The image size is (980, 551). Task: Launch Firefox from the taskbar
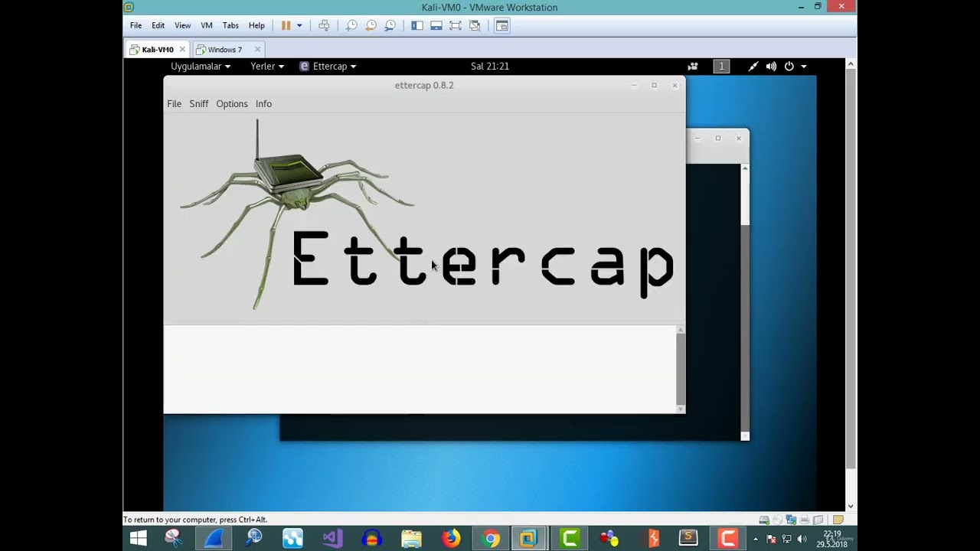[x=451, y=539]
